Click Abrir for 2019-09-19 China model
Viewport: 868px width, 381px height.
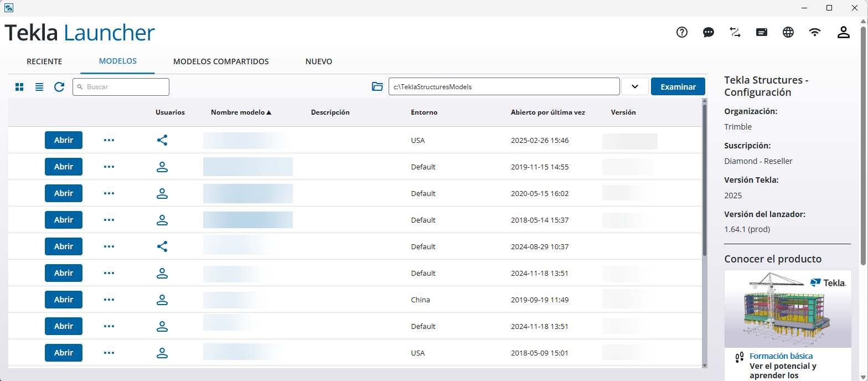(x=64, y=300)
